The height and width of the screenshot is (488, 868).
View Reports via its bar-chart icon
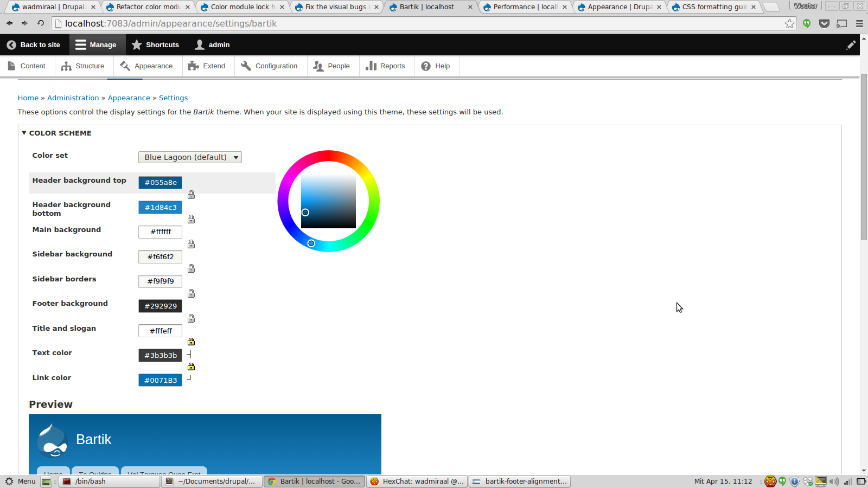[372, 66]
